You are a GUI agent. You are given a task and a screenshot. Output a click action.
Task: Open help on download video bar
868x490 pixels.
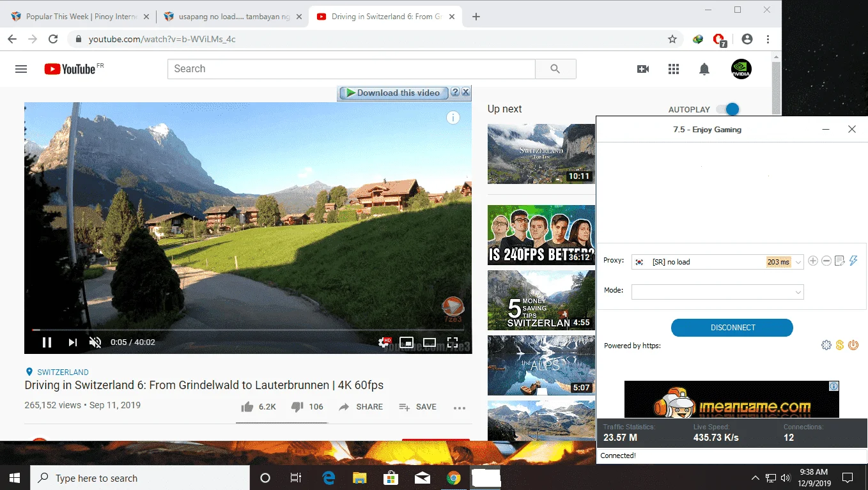[455, 92]
